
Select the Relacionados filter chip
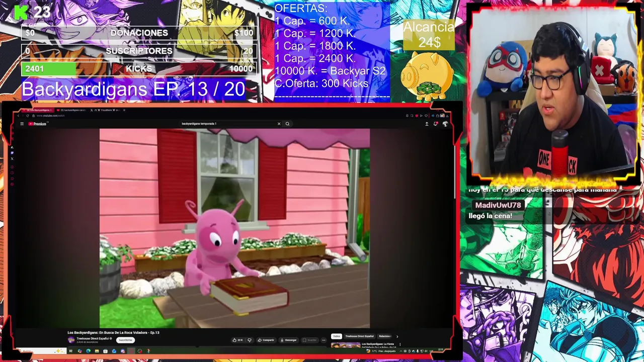[x=385, y=336]
